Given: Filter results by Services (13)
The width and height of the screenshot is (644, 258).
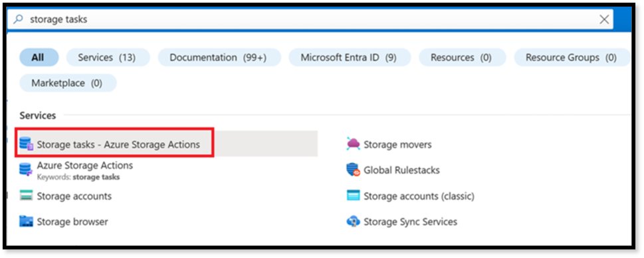Looking at the screenshot, I should pyautogui.click(x=108, y=57).
